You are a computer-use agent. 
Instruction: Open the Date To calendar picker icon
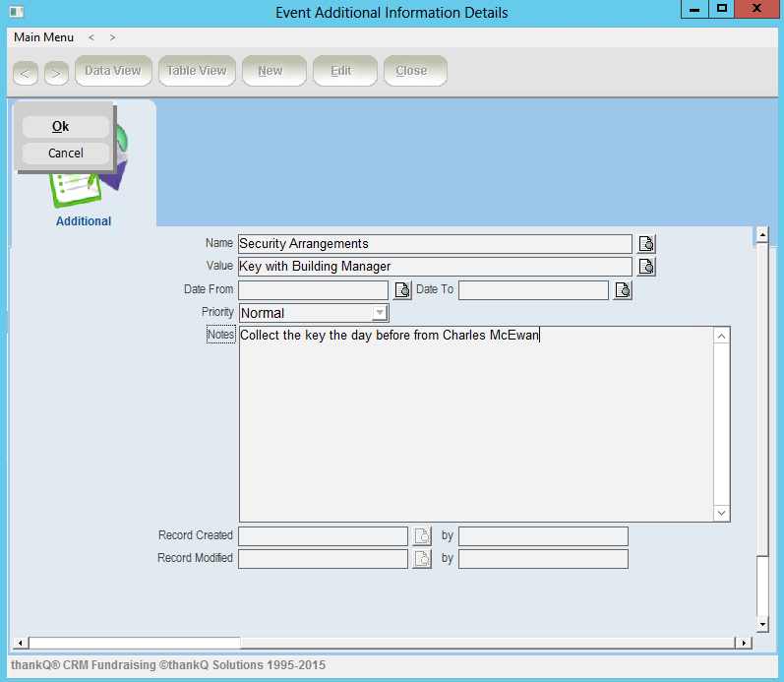[623, 290]
